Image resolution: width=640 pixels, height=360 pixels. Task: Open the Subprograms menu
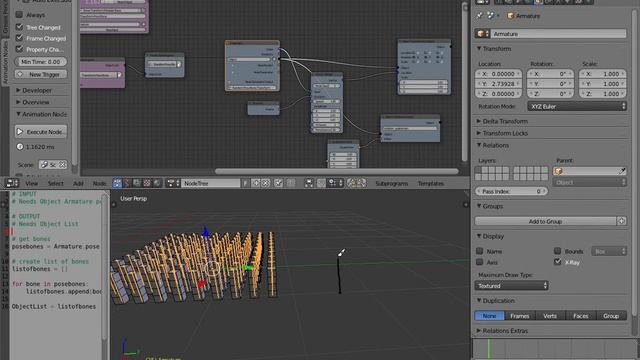point(391,184)
